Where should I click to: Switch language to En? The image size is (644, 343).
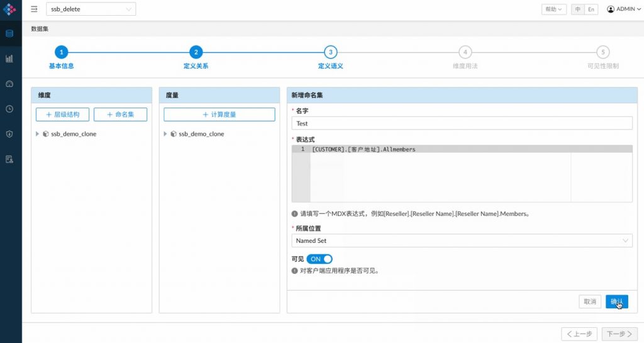(x=591, y=9)
